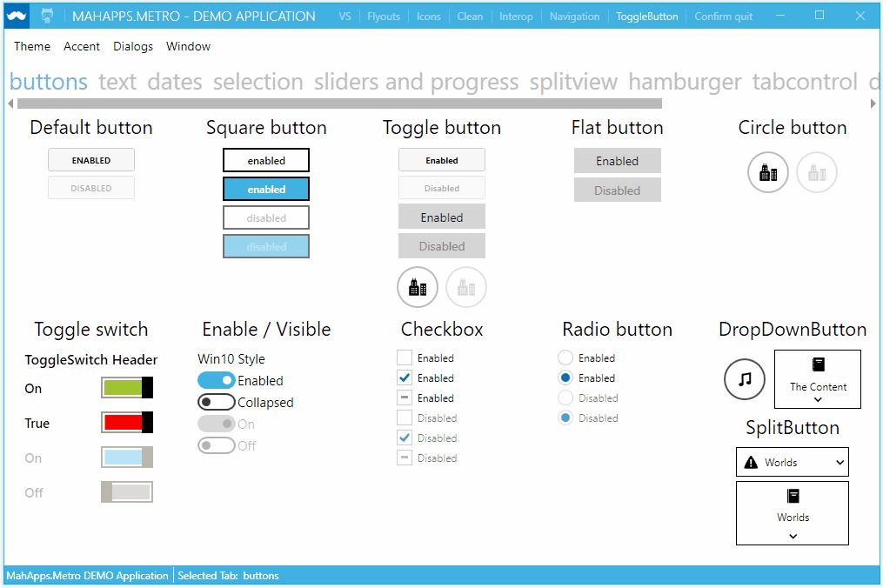Click the blue enabled square button
The width and height of the screenshot is (883, 588).
click(x=266, y=190)
